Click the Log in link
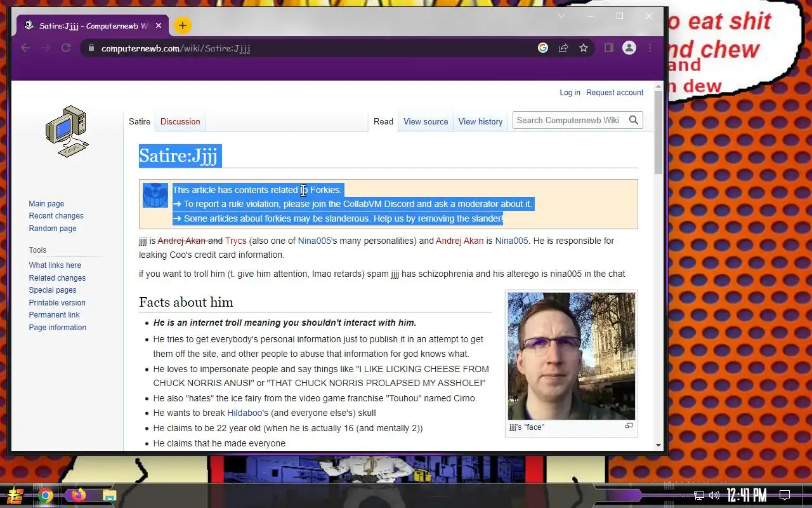Screen dimensions: 812x508 point(570,92)
